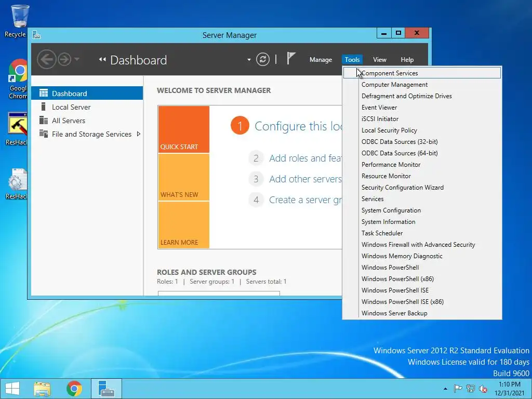Click the Server Manager taskbar button
The width and height of the screenshot is (532, 399).
pos(107,389)
